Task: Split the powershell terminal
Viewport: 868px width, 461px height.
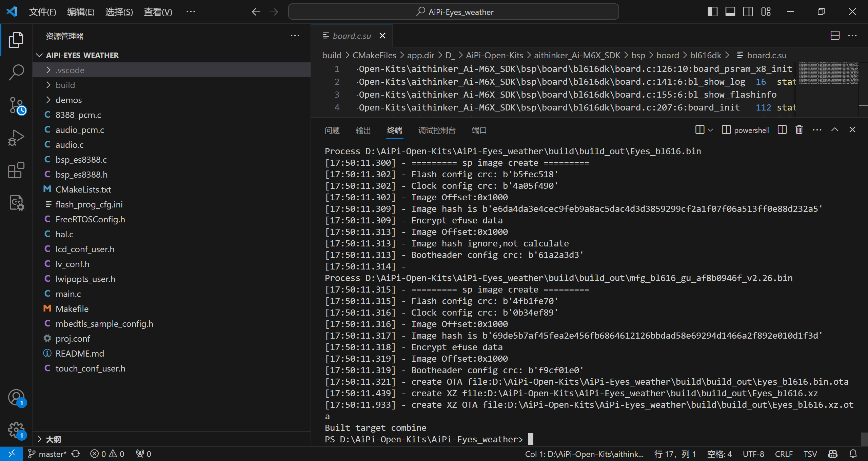Action: [x=782, y=130]
